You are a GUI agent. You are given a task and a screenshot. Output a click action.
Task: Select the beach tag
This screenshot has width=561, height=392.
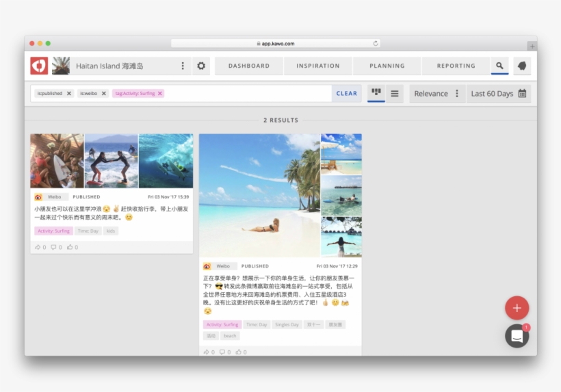point(230,336)
